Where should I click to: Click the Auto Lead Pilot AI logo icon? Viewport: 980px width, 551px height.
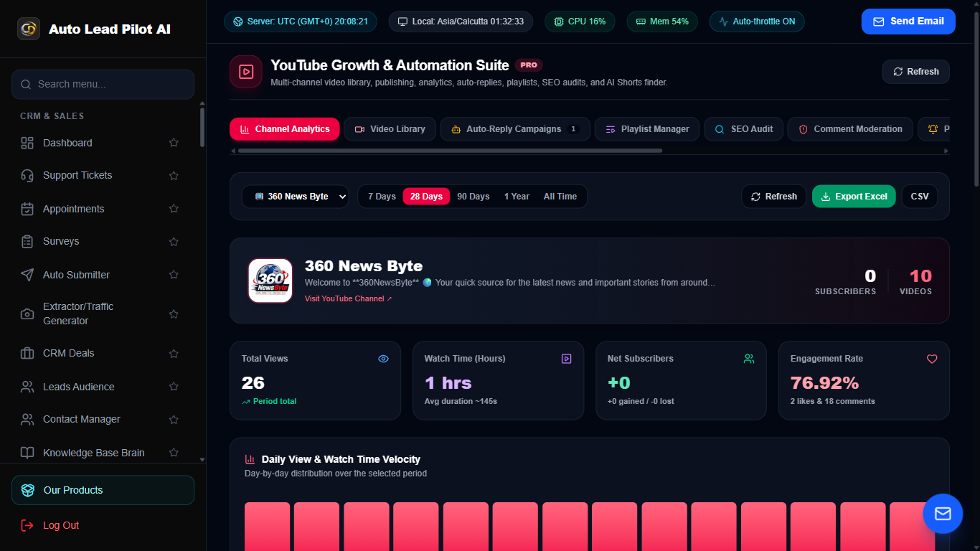pos(29,29)
